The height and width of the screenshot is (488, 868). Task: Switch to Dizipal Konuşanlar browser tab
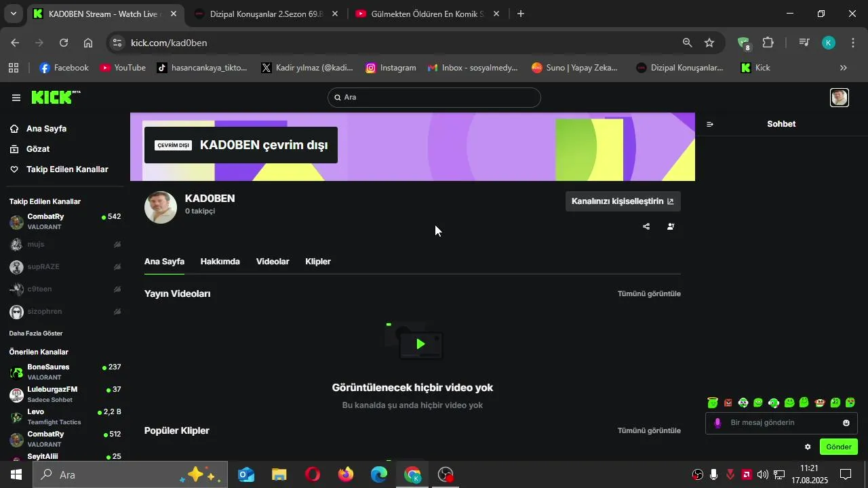pyautogui.click(x=267, y=14)
